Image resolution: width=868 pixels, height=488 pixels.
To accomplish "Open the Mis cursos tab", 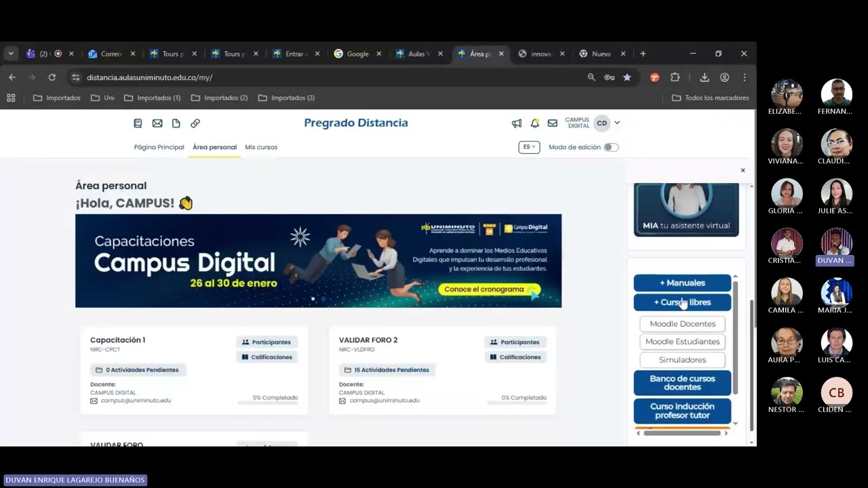I will [x=261, y=147].
